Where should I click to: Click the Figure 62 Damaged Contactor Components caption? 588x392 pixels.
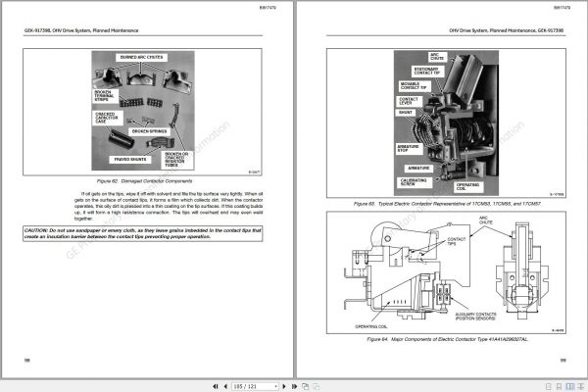click(144, 181)
